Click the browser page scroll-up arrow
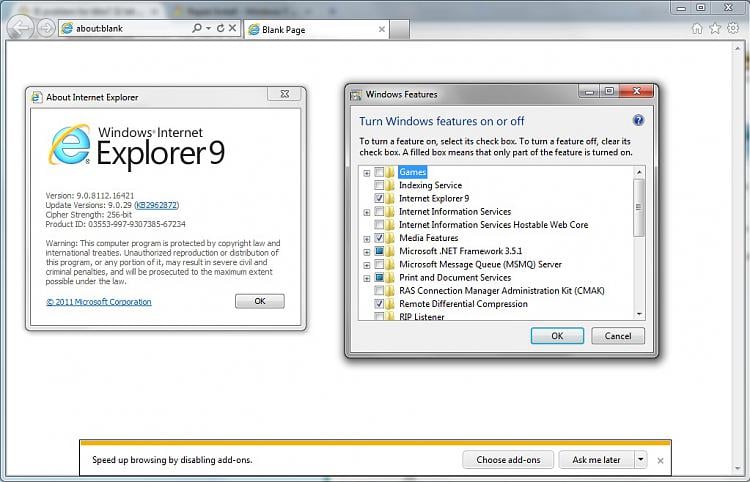Screen dimensions: 750x482 click(738, 48)
